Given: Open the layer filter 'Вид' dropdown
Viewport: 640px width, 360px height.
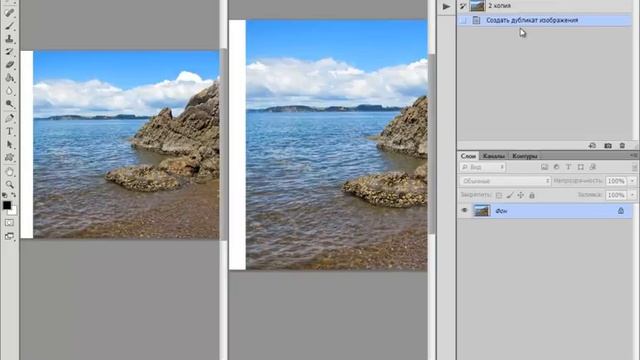Looking at the screenshot, I should coord(482,167).
